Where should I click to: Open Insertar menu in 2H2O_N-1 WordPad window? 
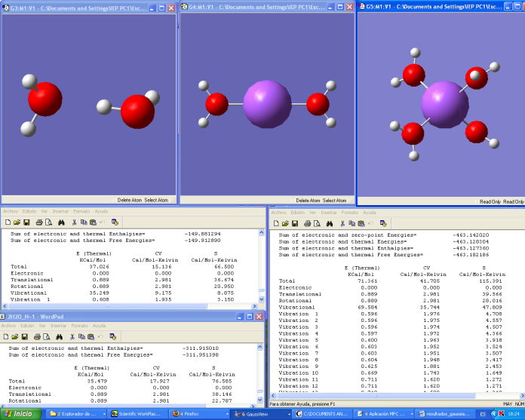click(58, 326)
